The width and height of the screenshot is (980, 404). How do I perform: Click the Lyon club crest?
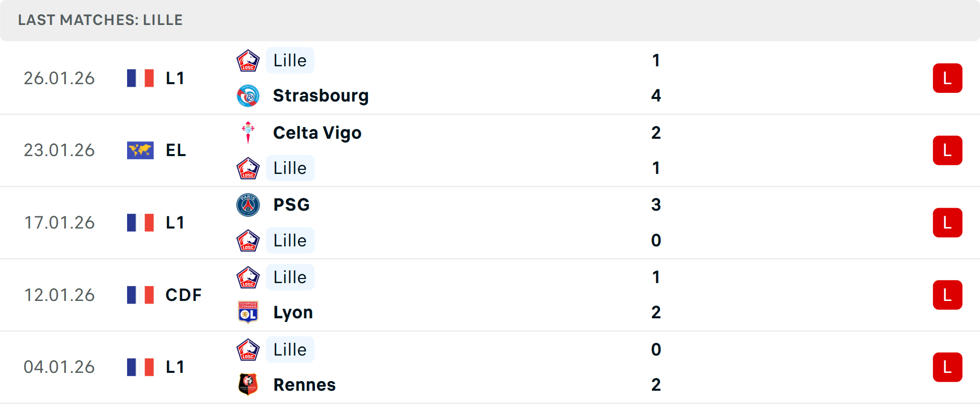248,312
